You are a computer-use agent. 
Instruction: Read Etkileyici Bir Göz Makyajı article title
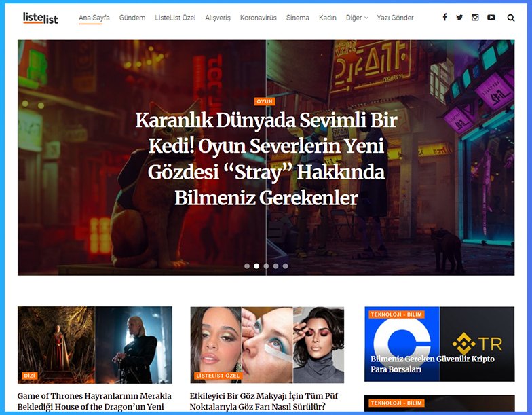tap(264, 401)
